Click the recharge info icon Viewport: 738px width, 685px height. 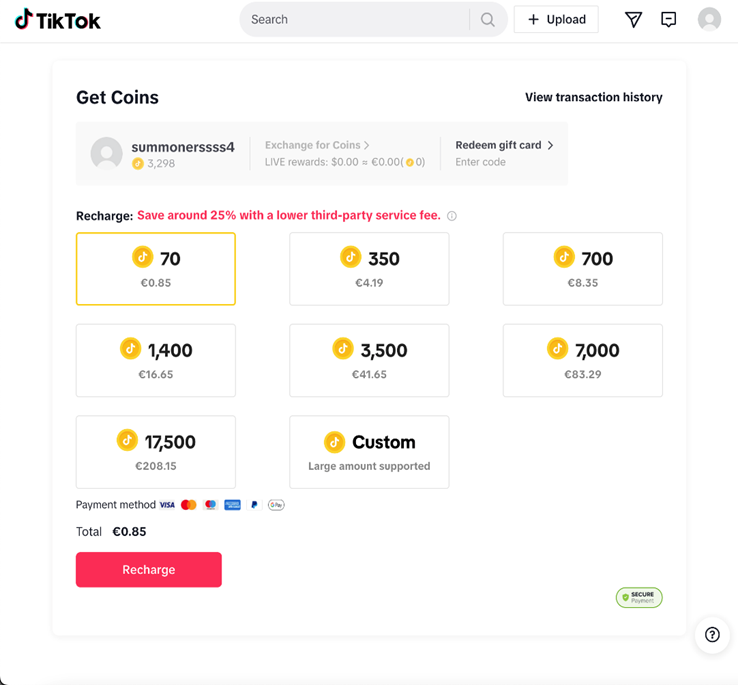(x=452, y=216)
